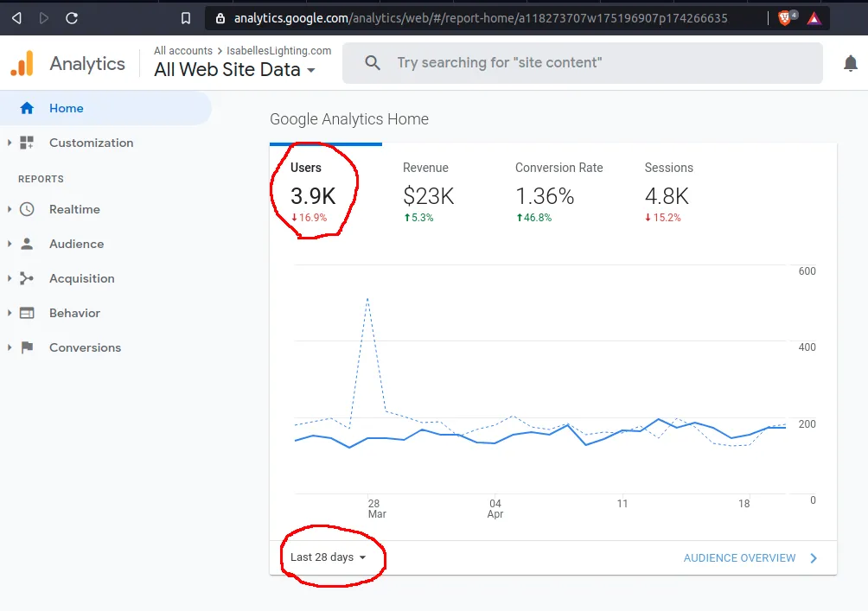Click the notifications bell icon
The width and height of the screenshot is (868, 611).
point(851,63)
